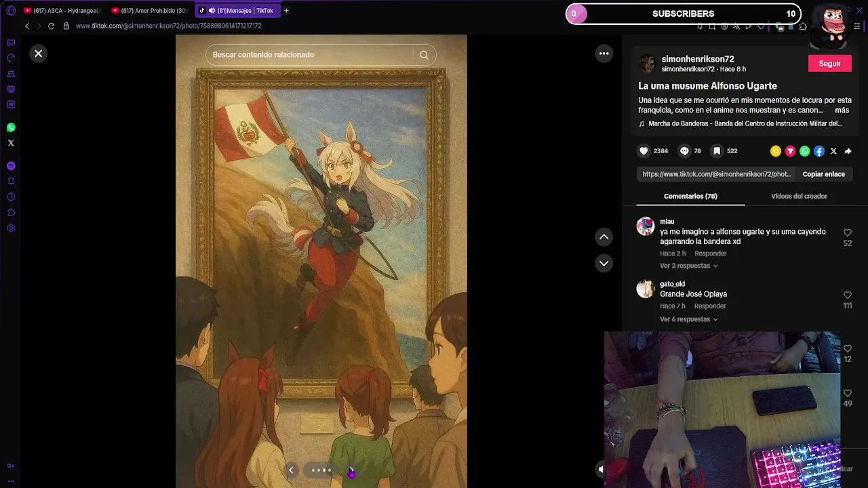Screen dimensions: 868x488
Task: Copy link with Copiar enlace button
Action: (824, 174)
